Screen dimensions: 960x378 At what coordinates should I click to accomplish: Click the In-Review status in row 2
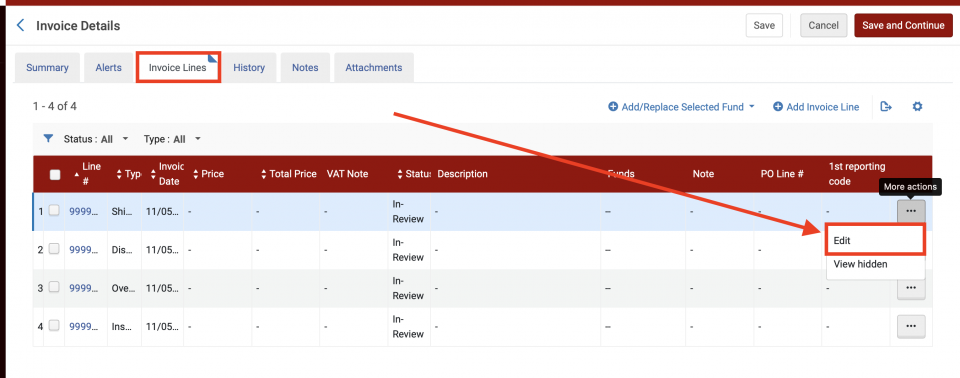(408, 249)
